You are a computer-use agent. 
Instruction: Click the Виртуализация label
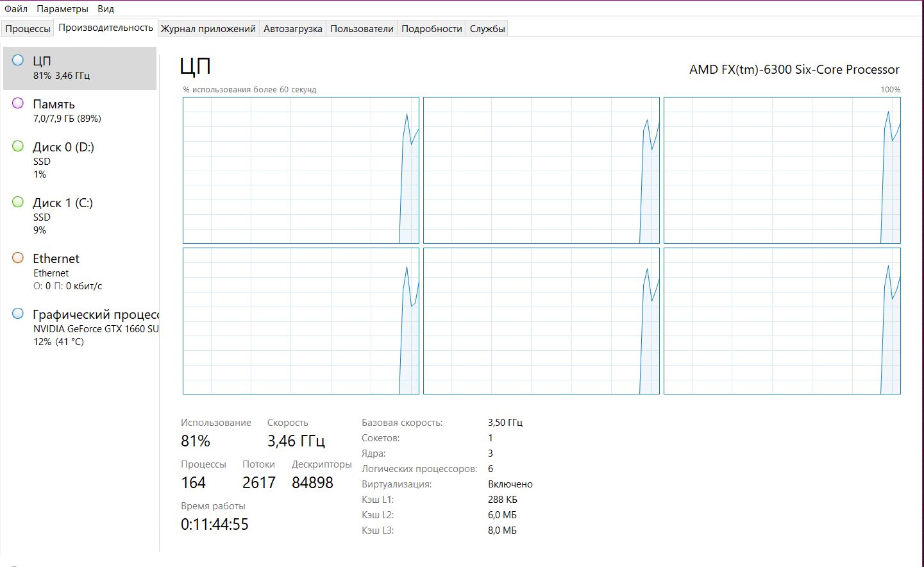(x=397, y=484)
